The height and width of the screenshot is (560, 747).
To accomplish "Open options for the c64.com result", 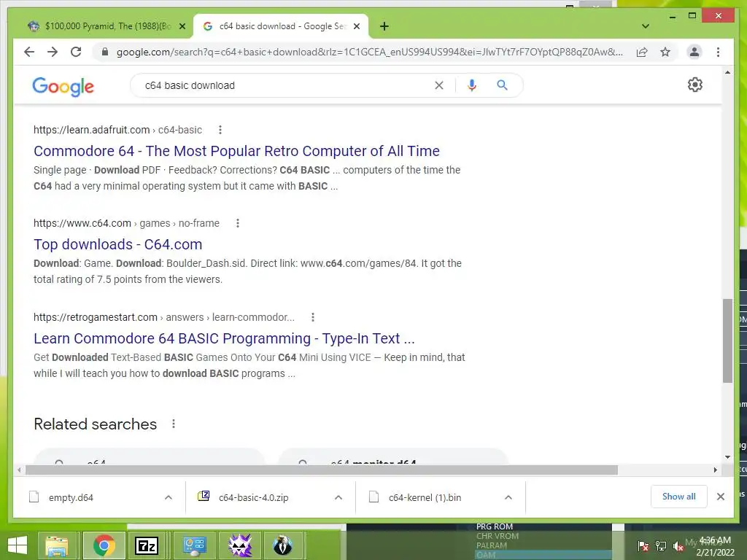I will [x=237, y=223].
